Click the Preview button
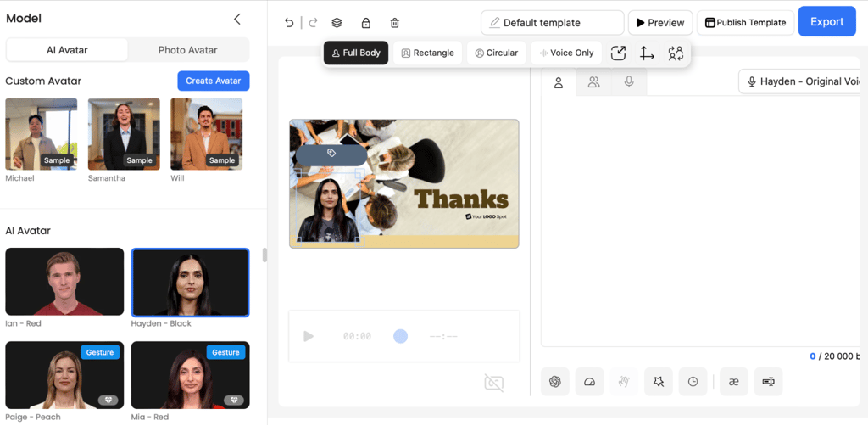The height and width of the screenshot is (426, 868). (660, 23)
